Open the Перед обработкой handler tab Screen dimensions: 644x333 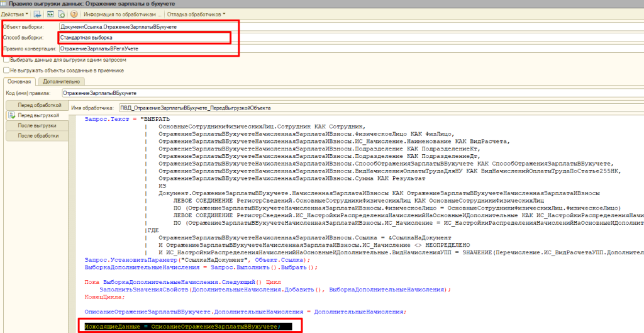(x=39, y=105)
